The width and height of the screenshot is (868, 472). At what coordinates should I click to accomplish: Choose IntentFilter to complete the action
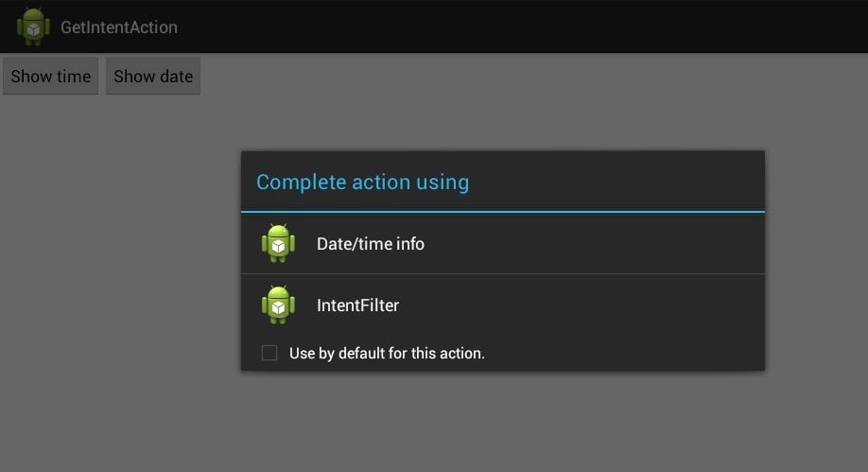tap(503, 305)
